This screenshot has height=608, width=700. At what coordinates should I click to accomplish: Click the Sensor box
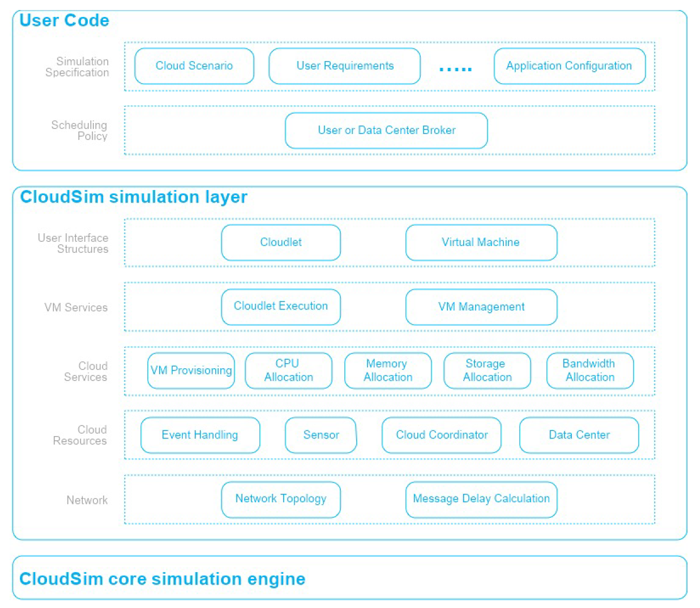tap(321, 435)
